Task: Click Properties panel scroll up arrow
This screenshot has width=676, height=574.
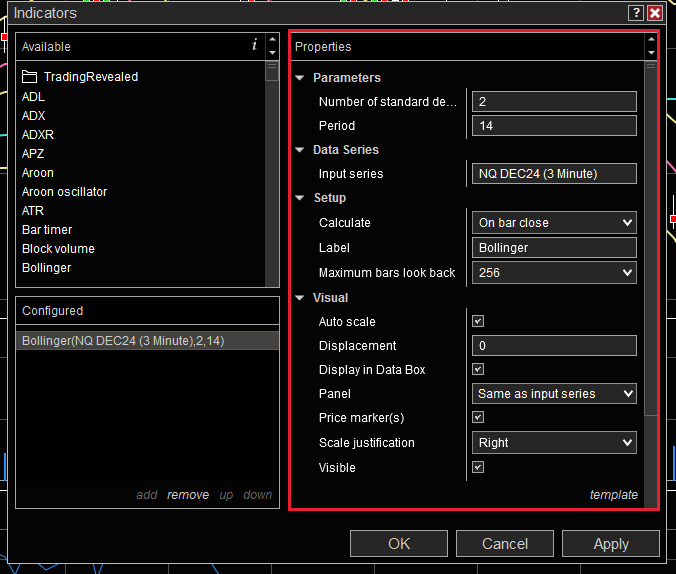Action: 651,41
